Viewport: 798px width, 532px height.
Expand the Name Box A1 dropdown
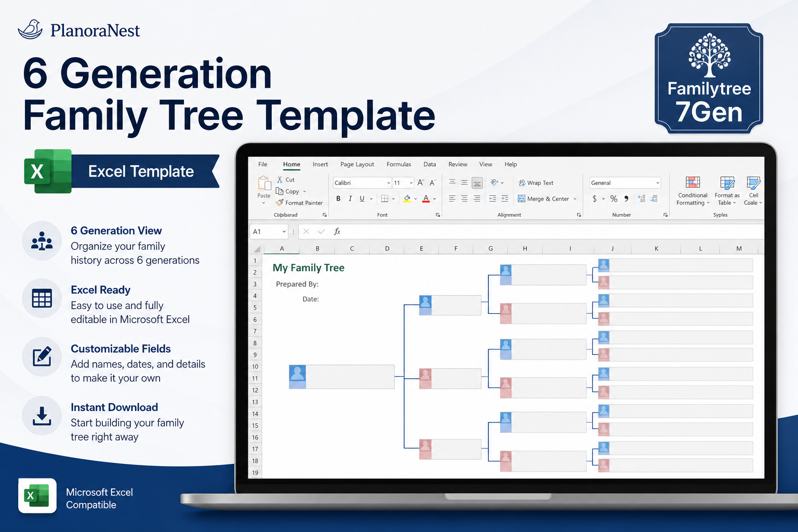[x=284, y=231]
